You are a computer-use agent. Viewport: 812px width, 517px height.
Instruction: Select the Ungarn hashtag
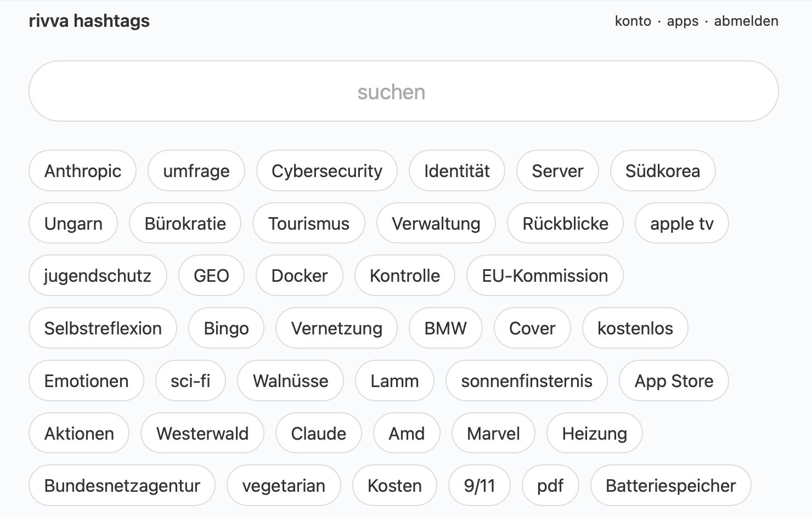73,223
